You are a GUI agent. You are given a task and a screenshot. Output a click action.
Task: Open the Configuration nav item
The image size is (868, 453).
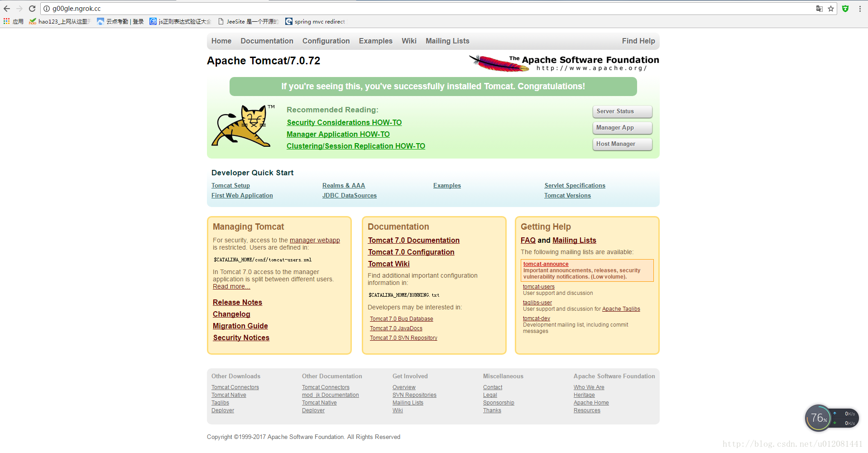[326, 41]
